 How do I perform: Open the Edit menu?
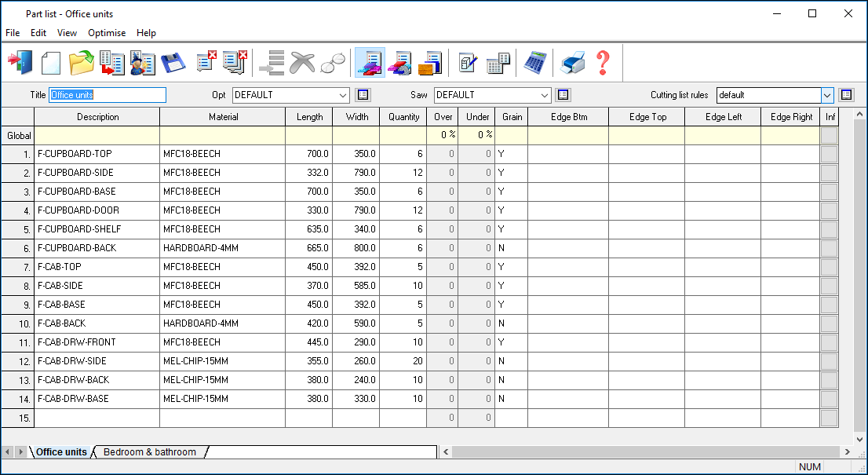pyautogui.click(x=38, y=33)
